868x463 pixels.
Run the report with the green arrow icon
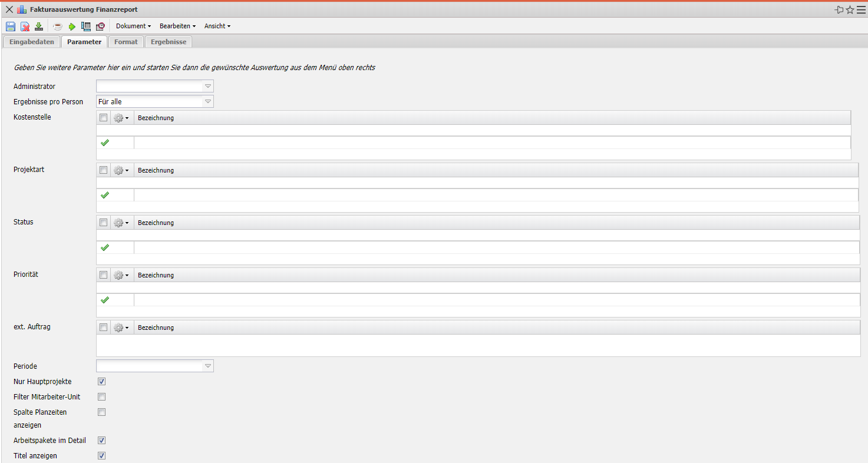pos(72,27)
